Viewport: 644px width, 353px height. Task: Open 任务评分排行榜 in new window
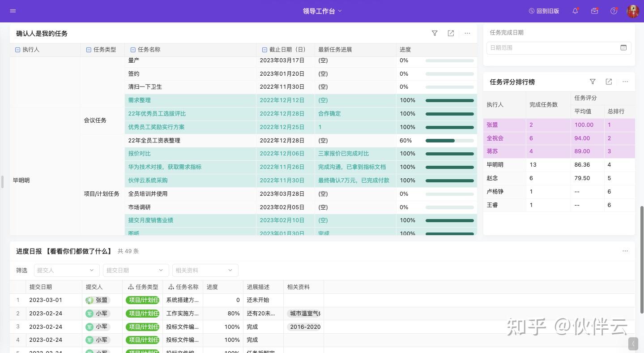click(x=609, y=82)
